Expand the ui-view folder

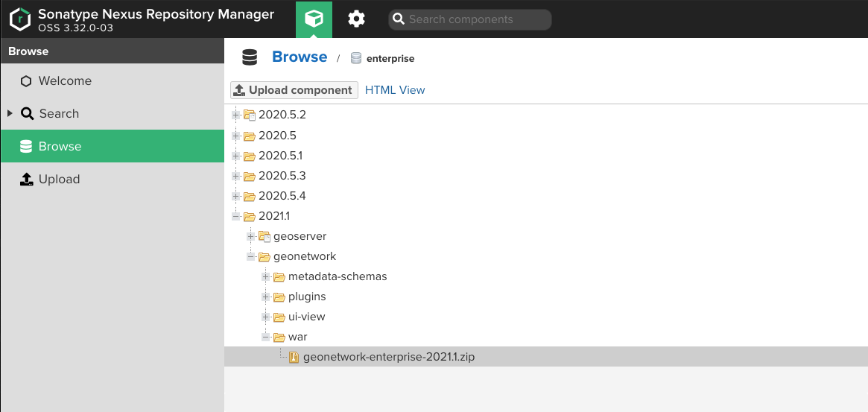(x=266, y=317)
